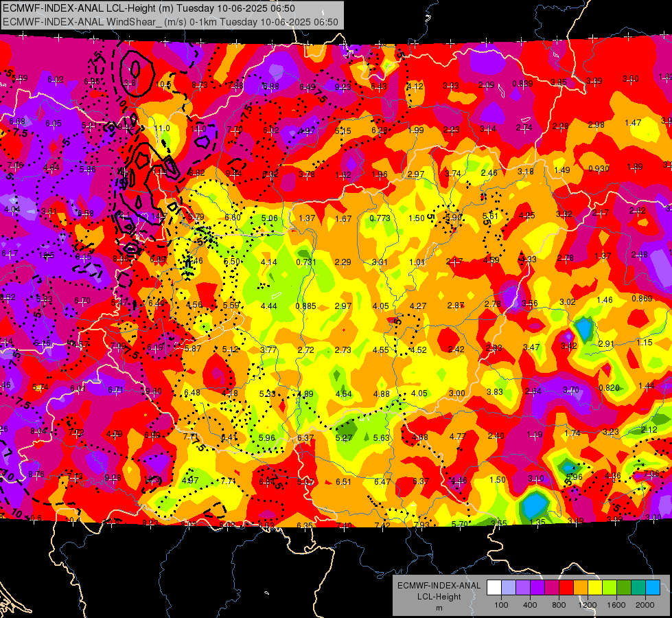Click the wind shear value '4.14'
Image resolution: width=672 pixels, height=618 pixels.
pos(269,262)
